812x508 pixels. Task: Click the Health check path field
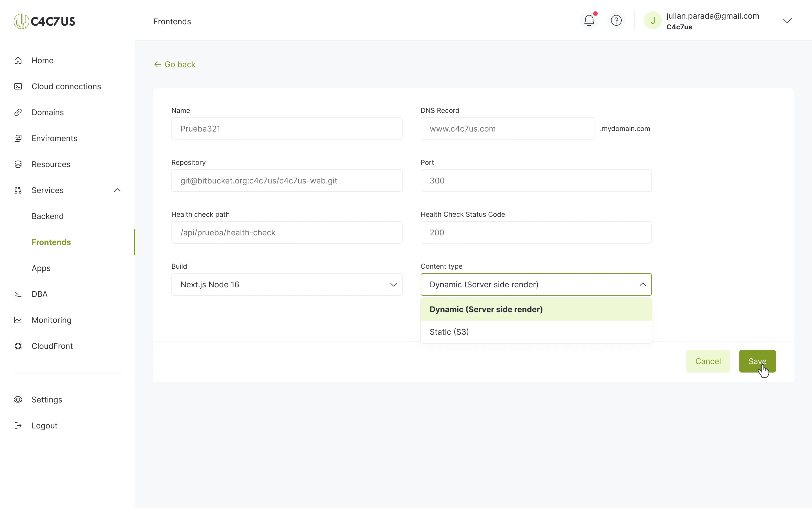pos(287,233)
